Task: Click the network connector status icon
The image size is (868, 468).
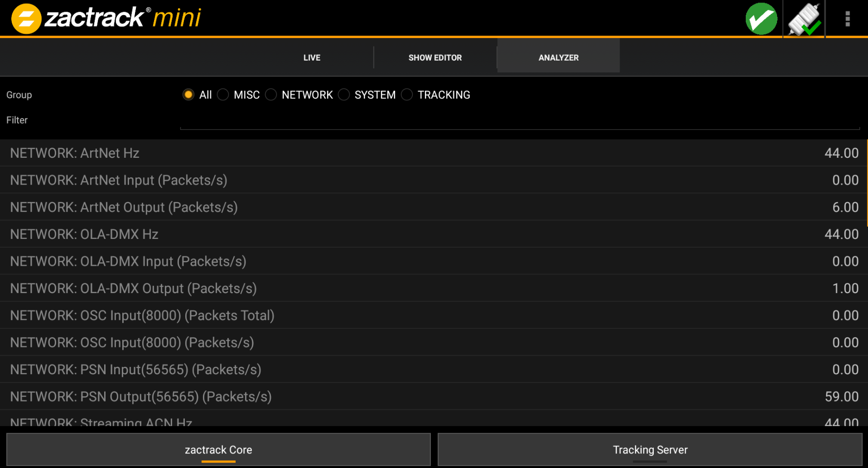Action: (x=804, y=19)
